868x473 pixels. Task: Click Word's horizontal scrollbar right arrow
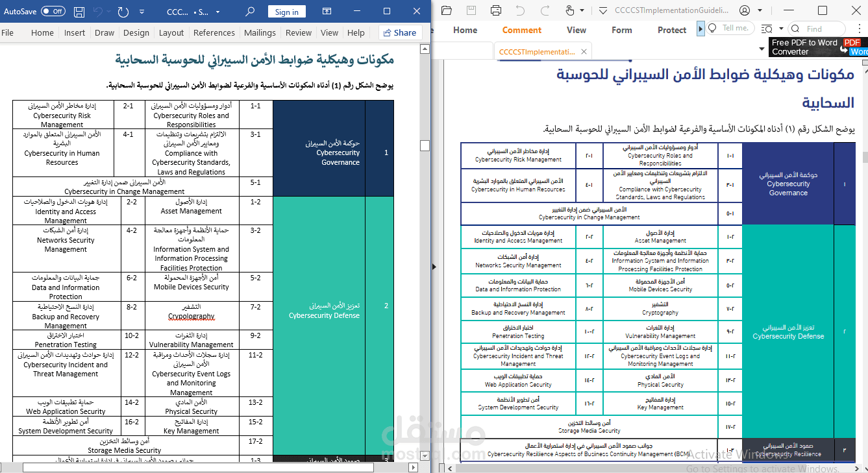click(412, 467)
